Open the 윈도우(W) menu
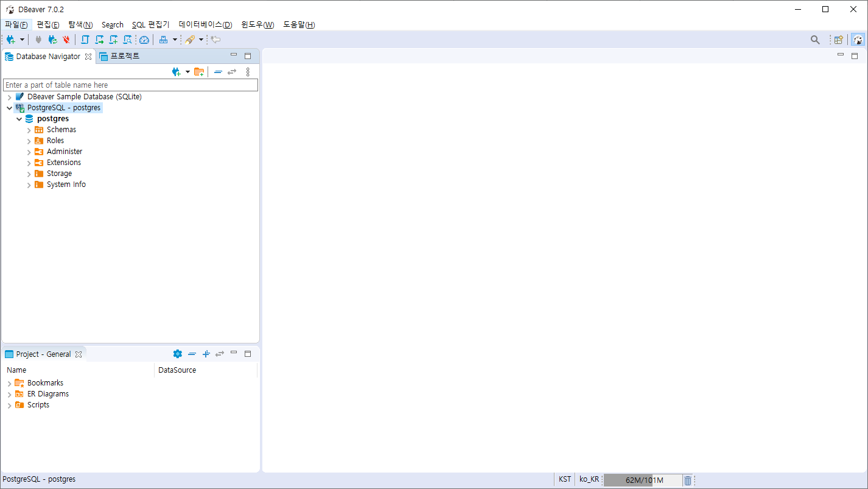Viewport: 868px width, 489px height. pyautogui.click(x=257, y=25)
